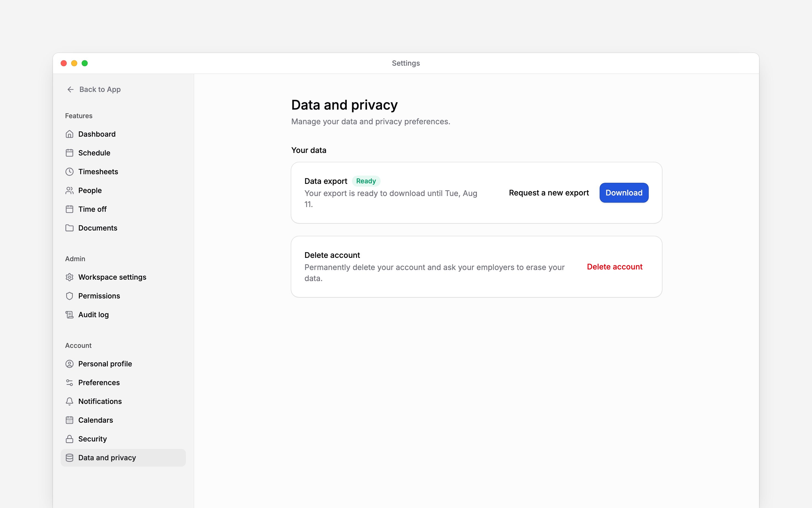Click the Data and privacy database icon
812x508 pixels.
tap(70, 458)
